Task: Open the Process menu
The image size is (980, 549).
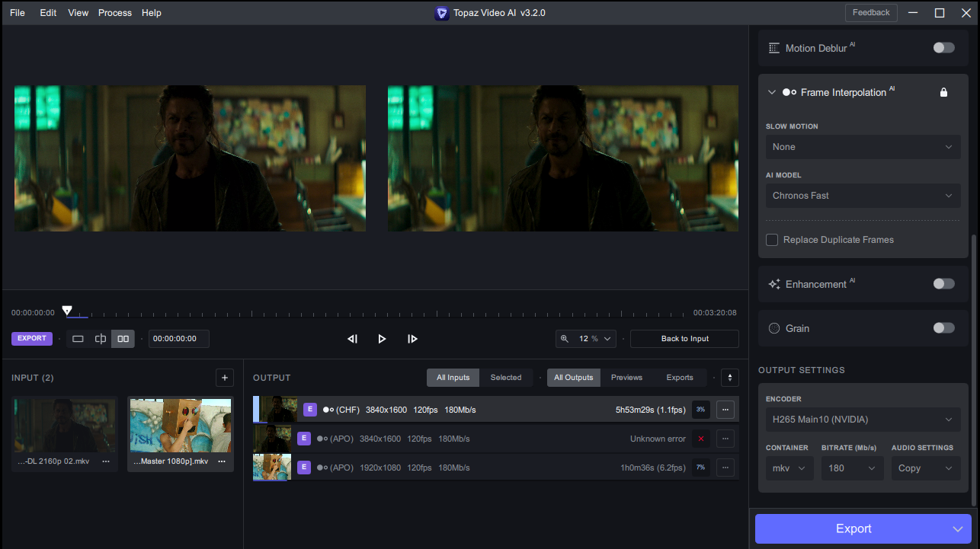Action: (114, 13)
